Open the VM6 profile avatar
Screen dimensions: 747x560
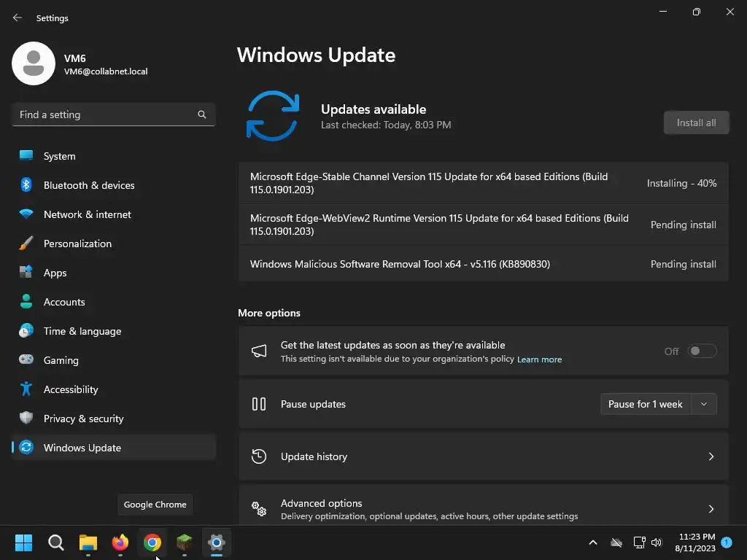click(34, 63)
